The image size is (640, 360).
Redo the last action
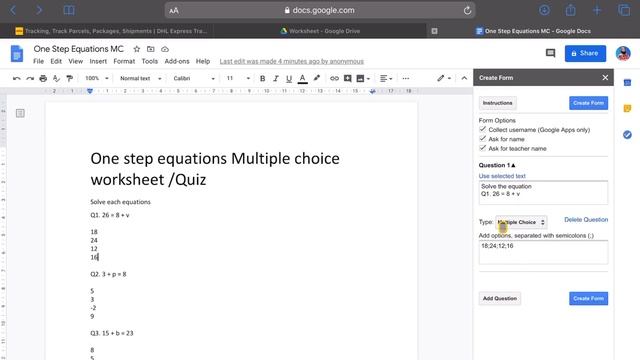(x=30, y=78)
